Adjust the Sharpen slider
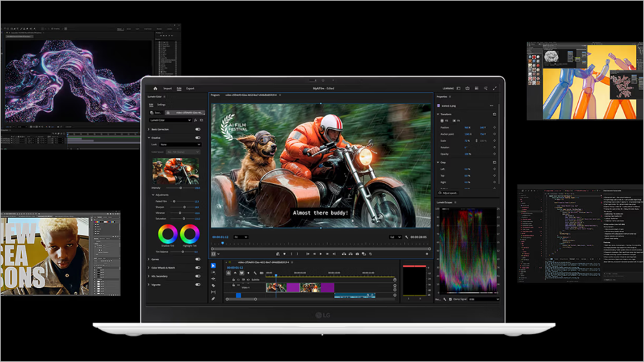Screen dimensions: 644x362 (185, 207)
